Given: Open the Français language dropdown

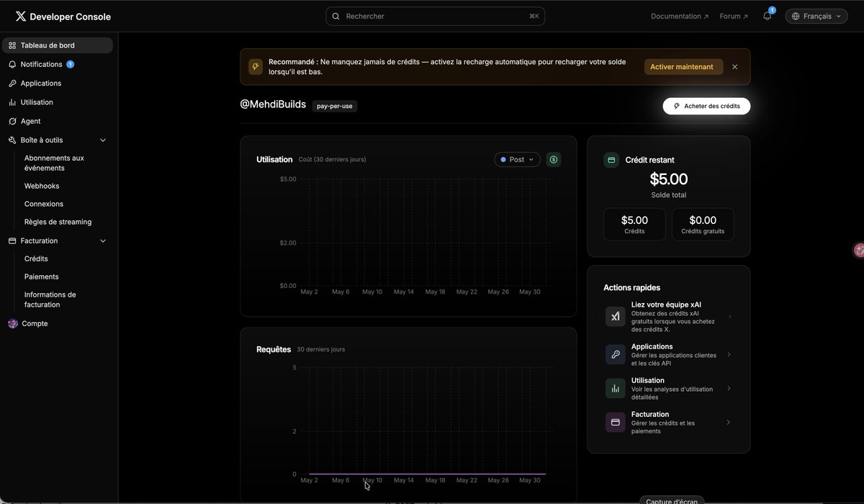Looking at the screenshot, I should (x=816, y=16).
